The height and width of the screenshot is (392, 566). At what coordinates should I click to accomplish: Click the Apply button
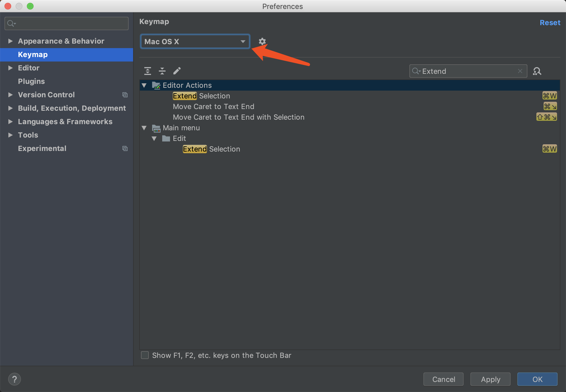[490, 379]
